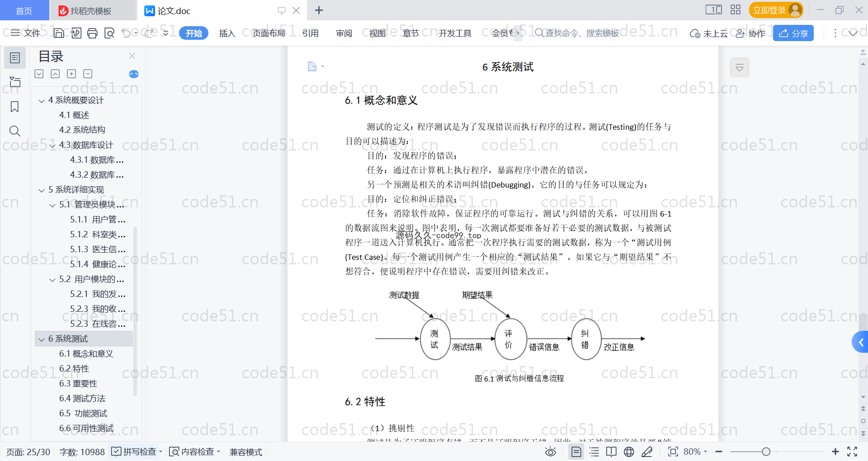Open the window layout grid icon
The image size is (868, 461).
tap(736, 10)
